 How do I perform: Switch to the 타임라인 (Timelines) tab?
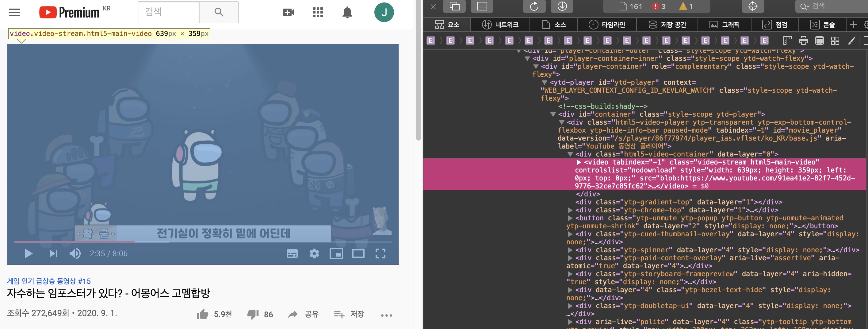point(607,25)
